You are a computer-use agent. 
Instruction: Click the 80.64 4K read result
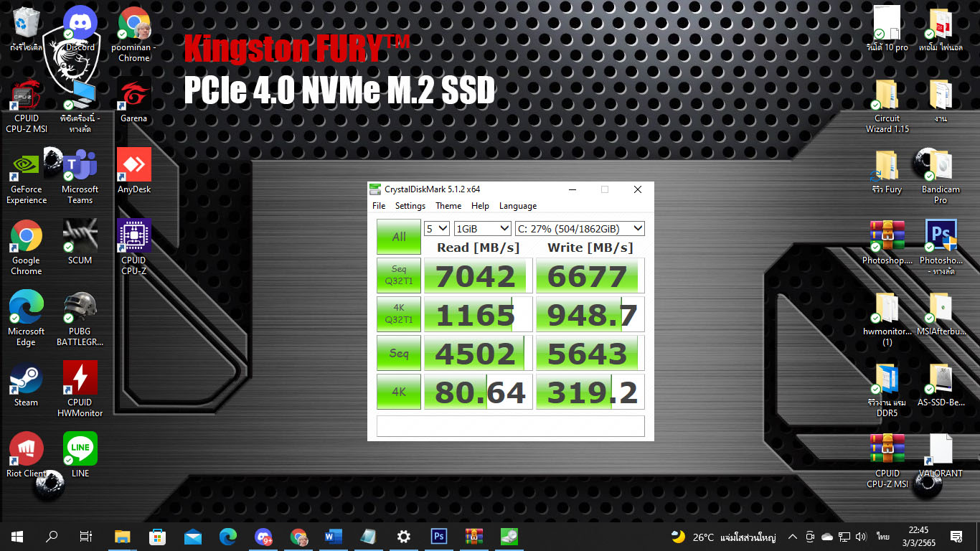point(479,392)
